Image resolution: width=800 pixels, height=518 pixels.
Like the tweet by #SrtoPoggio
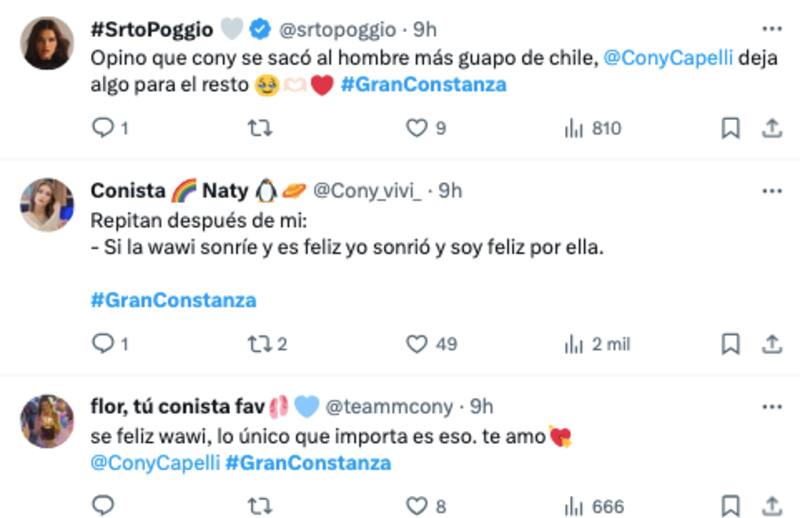click(417, 128)
